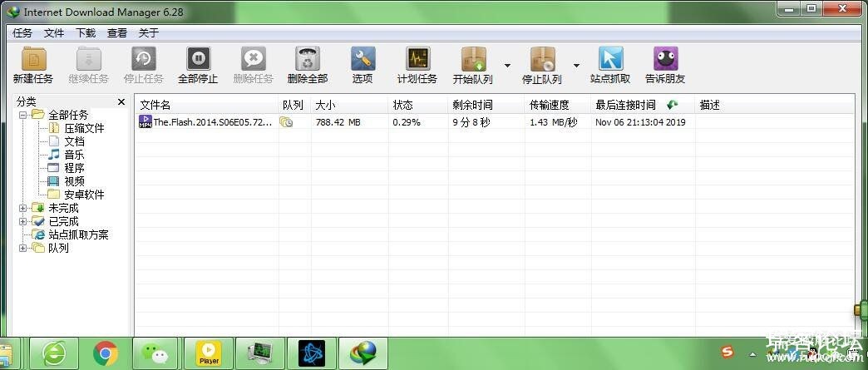Expand the 队列 tree node
The height and width of the screenshot is (370, 868).
pos(23,248)
